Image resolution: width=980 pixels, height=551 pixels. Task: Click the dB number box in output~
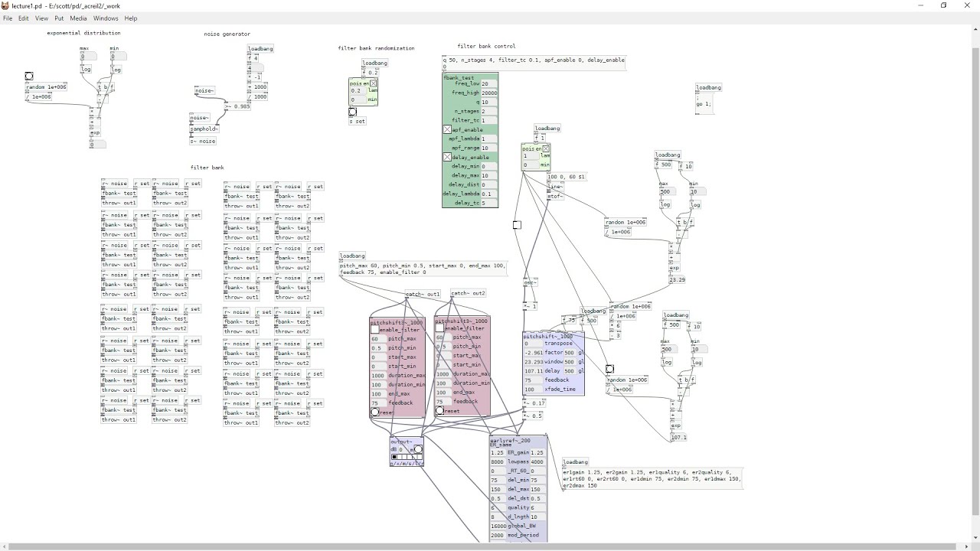(404, 450)
